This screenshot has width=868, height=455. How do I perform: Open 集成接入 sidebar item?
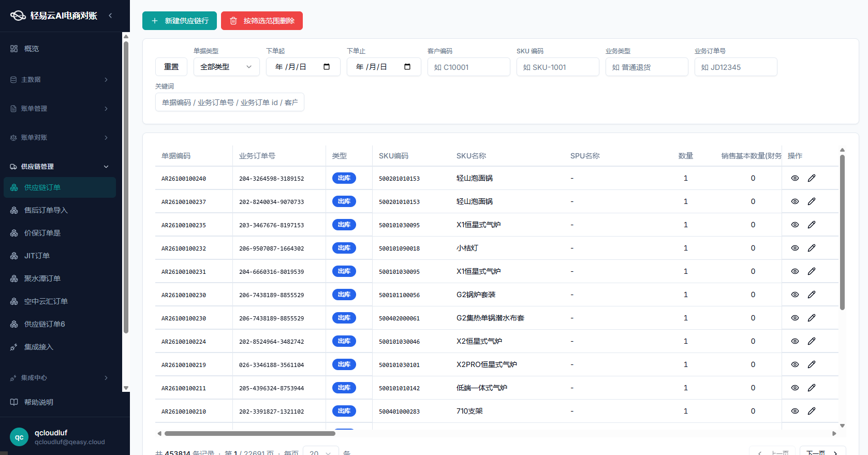click(60, 347)
